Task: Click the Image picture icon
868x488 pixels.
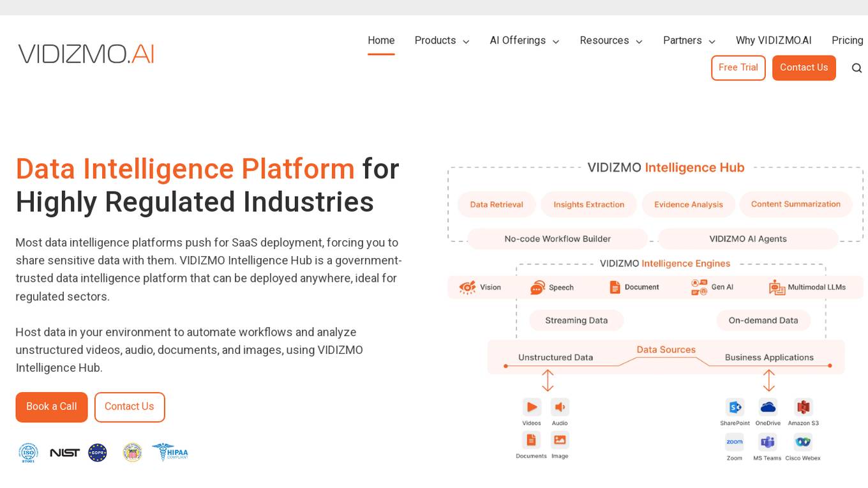Action: pyautogui.click(x=560, y=439)
